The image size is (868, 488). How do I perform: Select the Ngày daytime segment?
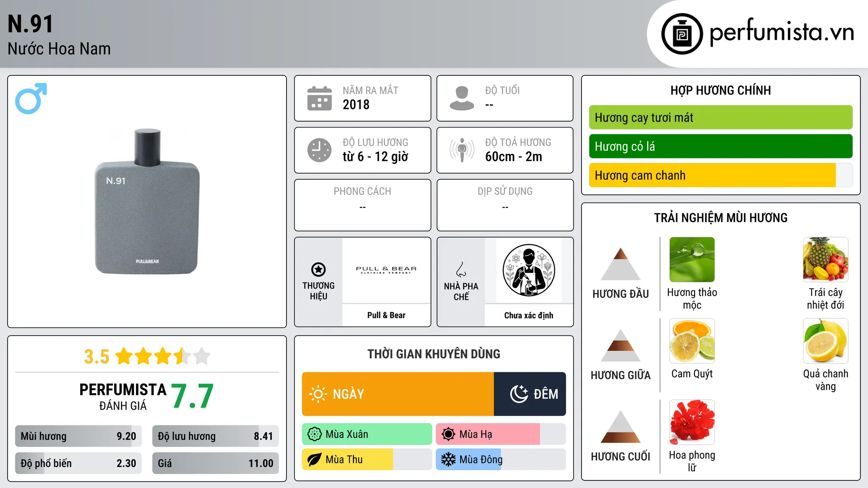398,394
